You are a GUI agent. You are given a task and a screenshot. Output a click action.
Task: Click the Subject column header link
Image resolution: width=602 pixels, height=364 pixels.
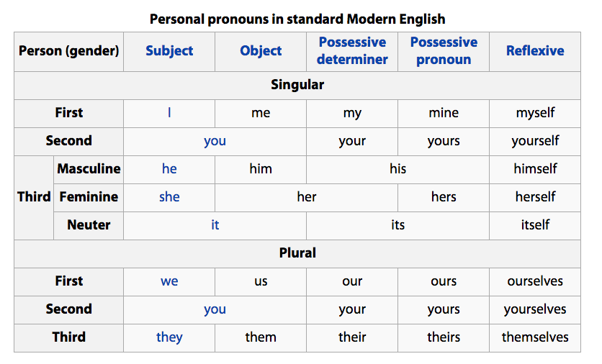click(169, 51)
